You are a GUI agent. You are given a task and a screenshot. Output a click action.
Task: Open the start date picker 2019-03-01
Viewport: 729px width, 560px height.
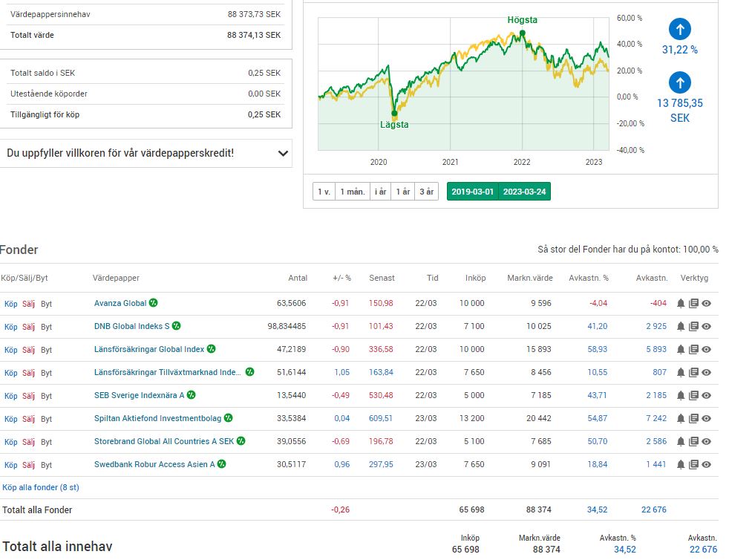[473, 192]
